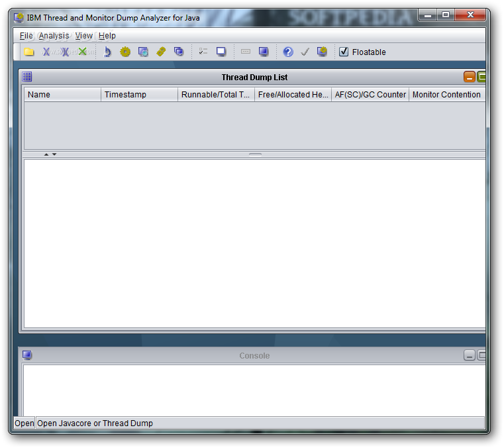
Task: Open the File menu
Action: pos(26,36)
